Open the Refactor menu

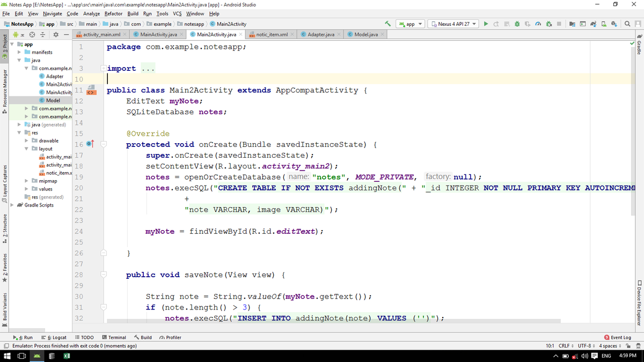[113, 13]
